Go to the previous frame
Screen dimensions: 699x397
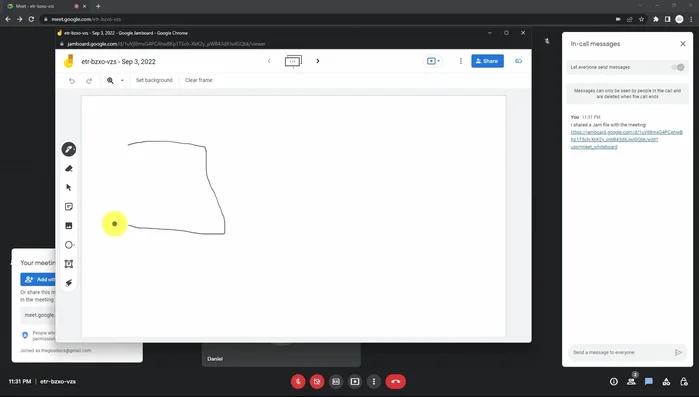click(x=269, y=61)
